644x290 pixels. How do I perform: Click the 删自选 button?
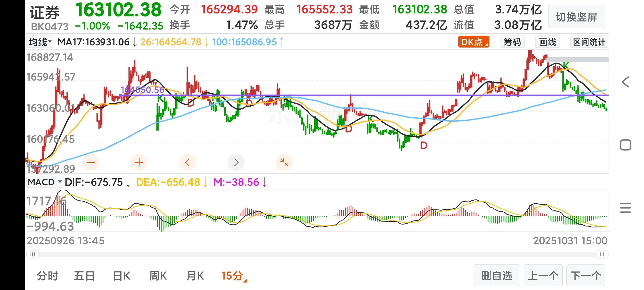click(496, 275)
